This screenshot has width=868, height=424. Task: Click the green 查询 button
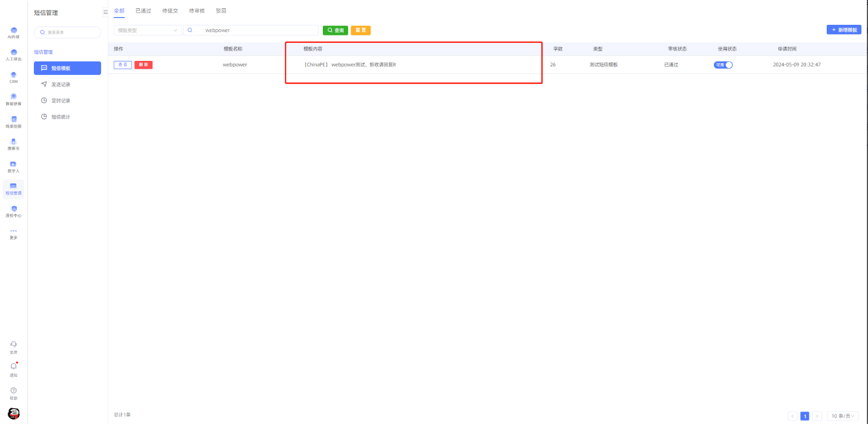[335, 30]
